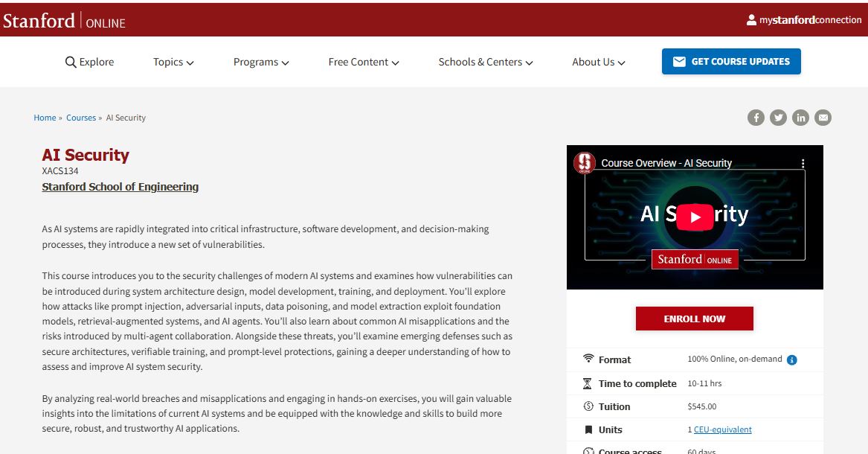Click the ENROLL NOW button
The height and width of the screenshot is (454, 868).
click(694, 318)
